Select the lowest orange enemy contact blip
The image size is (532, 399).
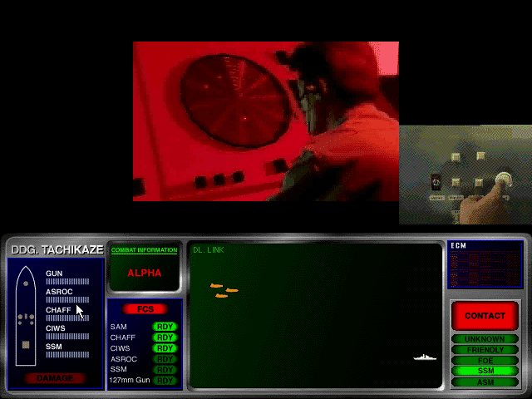tap(222, 296)
